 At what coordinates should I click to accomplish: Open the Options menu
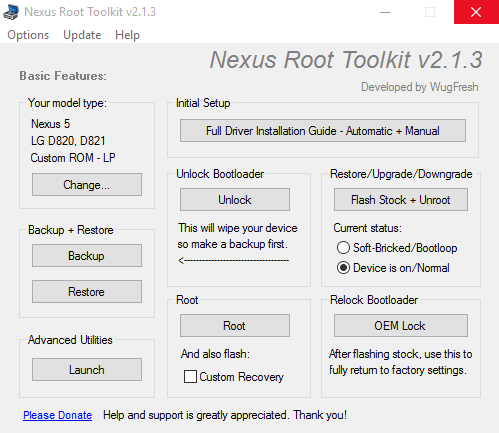(28, 35)
